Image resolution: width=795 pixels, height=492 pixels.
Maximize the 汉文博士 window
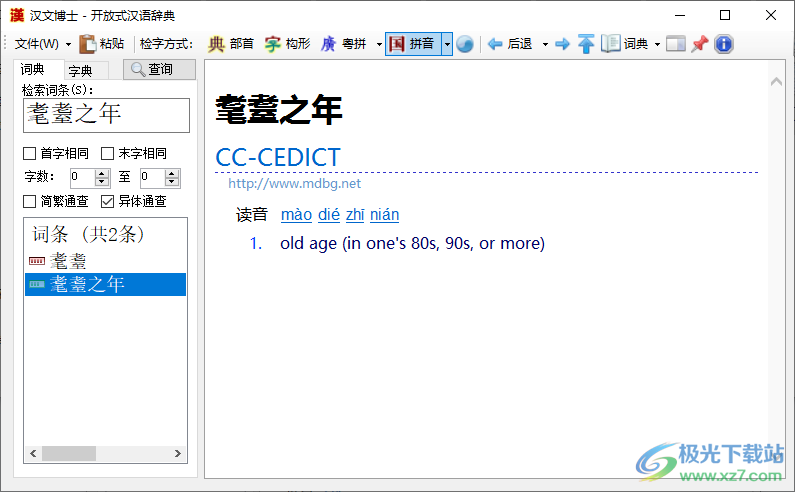[x=725, y=15]
